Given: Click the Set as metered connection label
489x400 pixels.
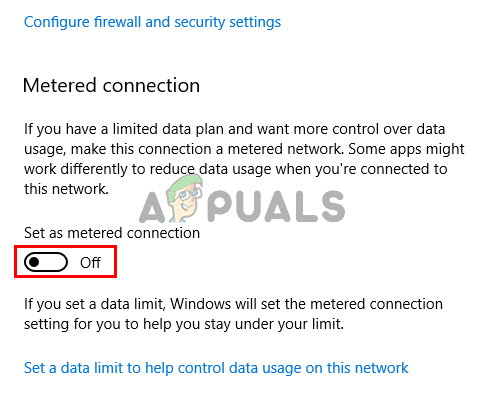Looking at the screenshot, I should coord(112,233).
